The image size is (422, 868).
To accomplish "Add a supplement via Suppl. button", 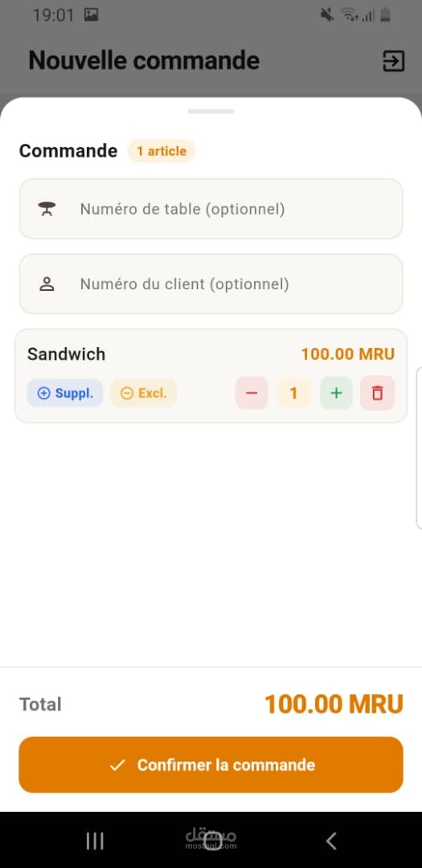I will [65, 393].
